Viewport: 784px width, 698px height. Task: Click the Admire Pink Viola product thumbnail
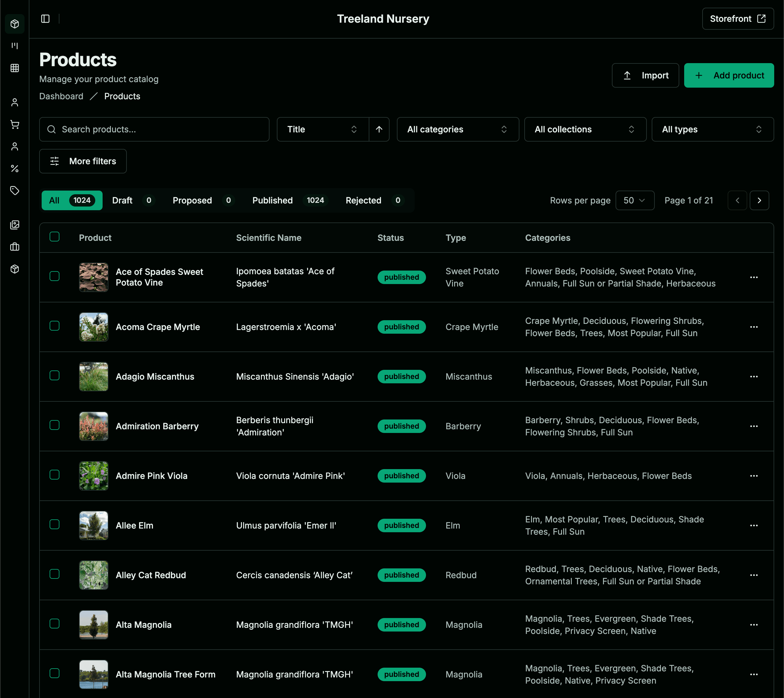point(94,475)
